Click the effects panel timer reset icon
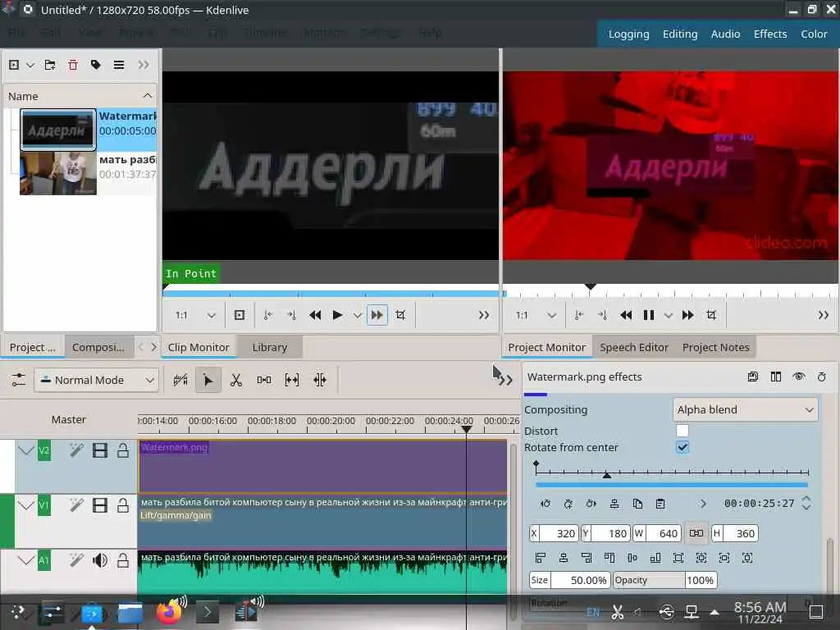Image resolution: width=840 pixels, height=630 pixels. 822,377
